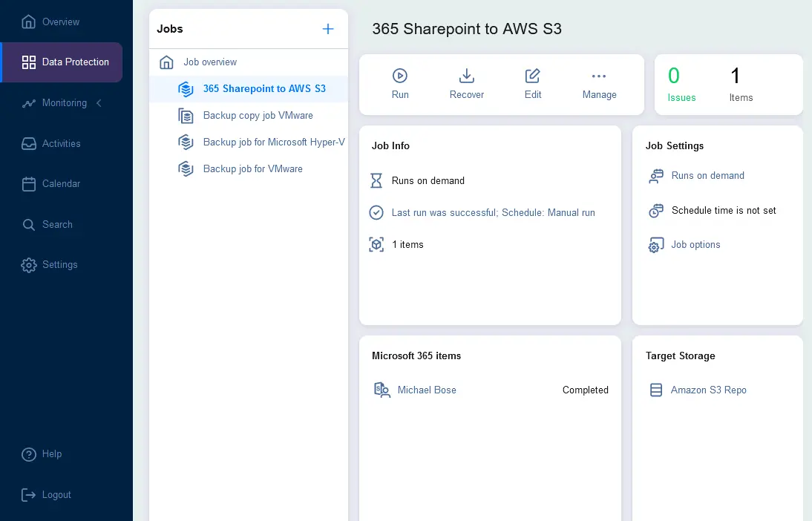Open the Overview menu item

click(x=61, y=22)
